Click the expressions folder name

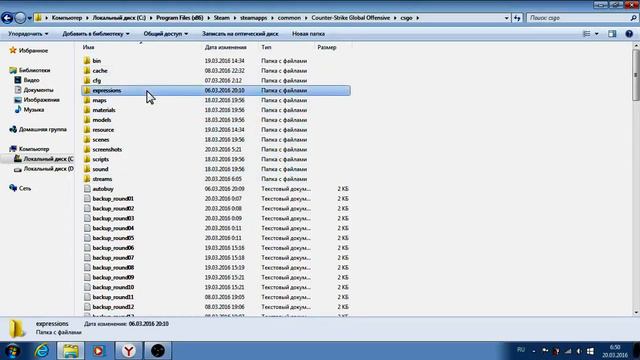point(107,90)
